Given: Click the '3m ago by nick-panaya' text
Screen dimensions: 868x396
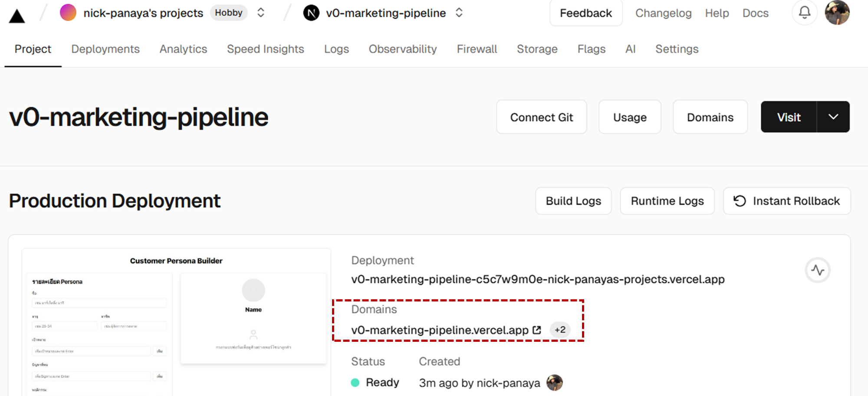Looking at the screenshot, I should (x=479, y=383).
